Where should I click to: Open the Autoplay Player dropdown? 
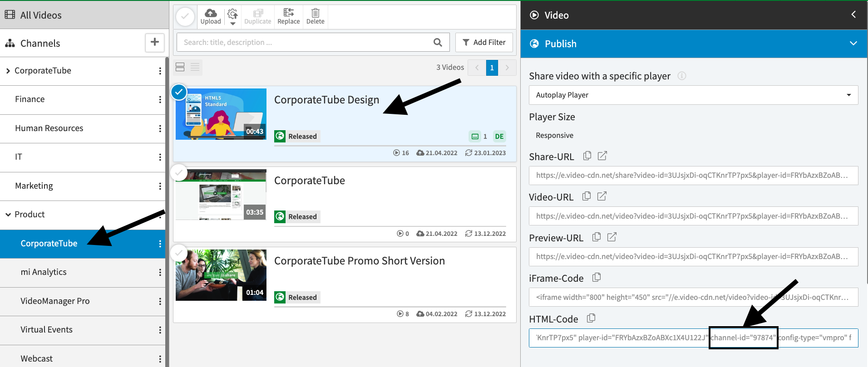pos(693,95)
